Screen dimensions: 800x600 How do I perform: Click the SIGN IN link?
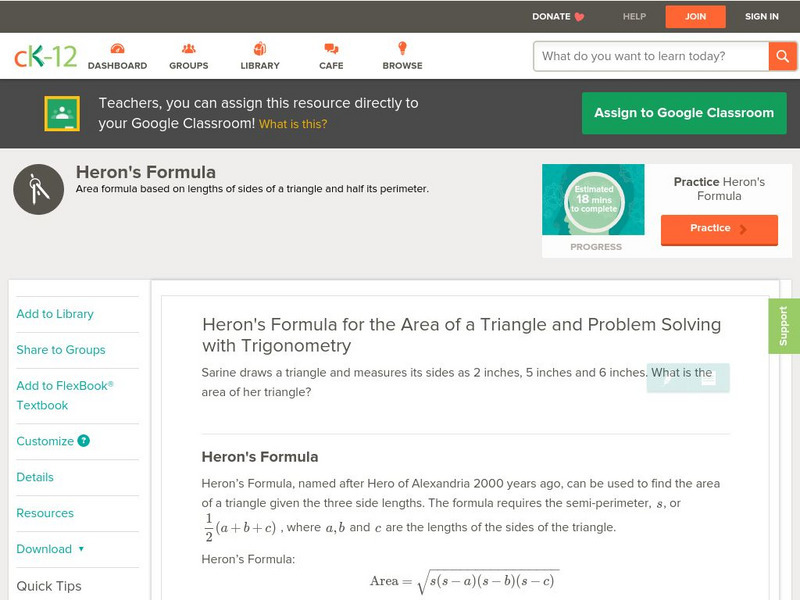762,17
